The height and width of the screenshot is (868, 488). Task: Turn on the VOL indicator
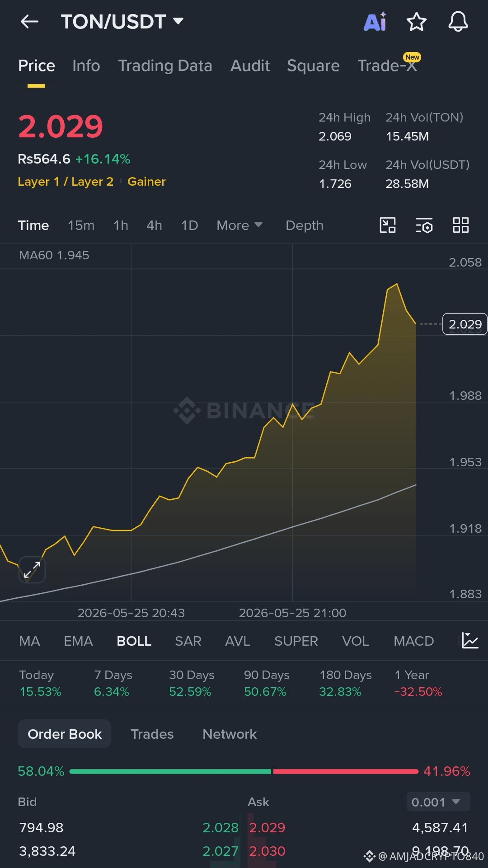click(355, 641)
